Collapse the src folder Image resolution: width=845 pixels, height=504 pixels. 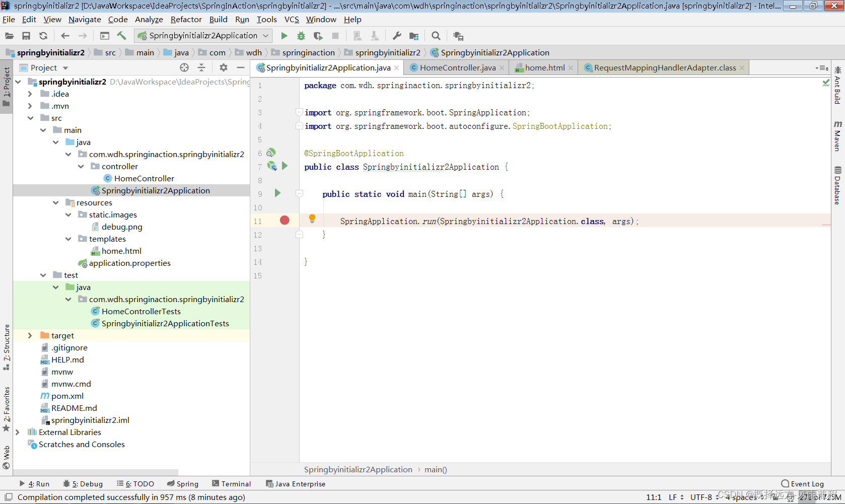point(30,118)
